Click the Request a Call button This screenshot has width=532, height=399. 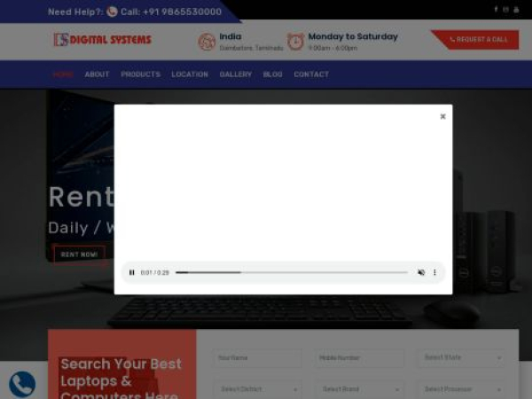479,40
